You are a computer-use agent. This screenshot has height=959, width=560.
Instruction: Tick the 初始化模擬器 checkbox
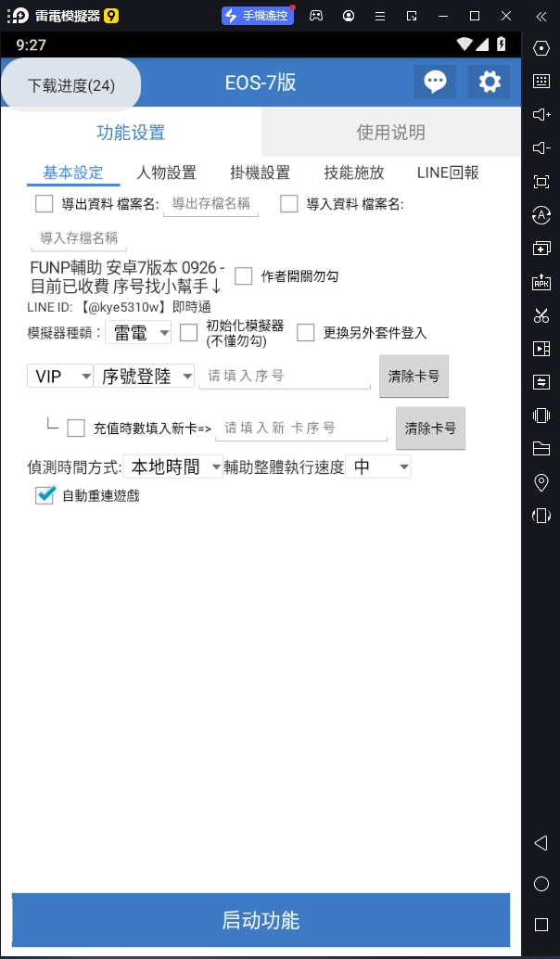pyautogui.click(x=189, y=333)
